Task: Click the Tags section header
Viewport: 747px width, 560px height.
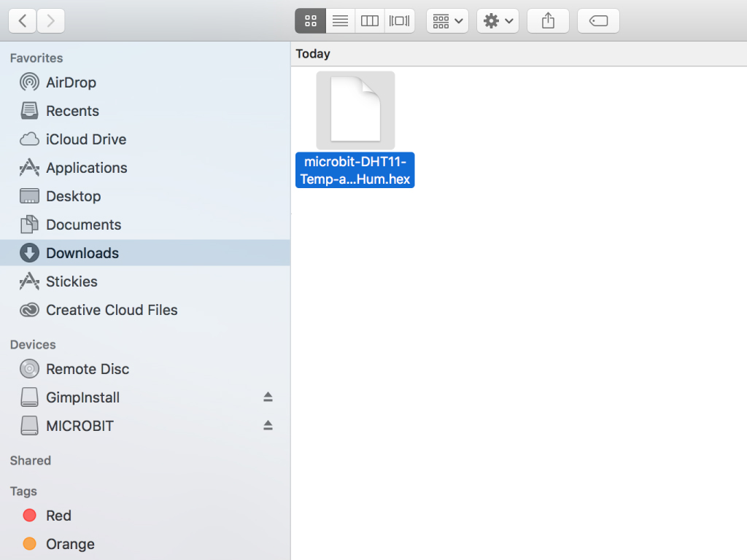Action: click(x=23, y=491)
